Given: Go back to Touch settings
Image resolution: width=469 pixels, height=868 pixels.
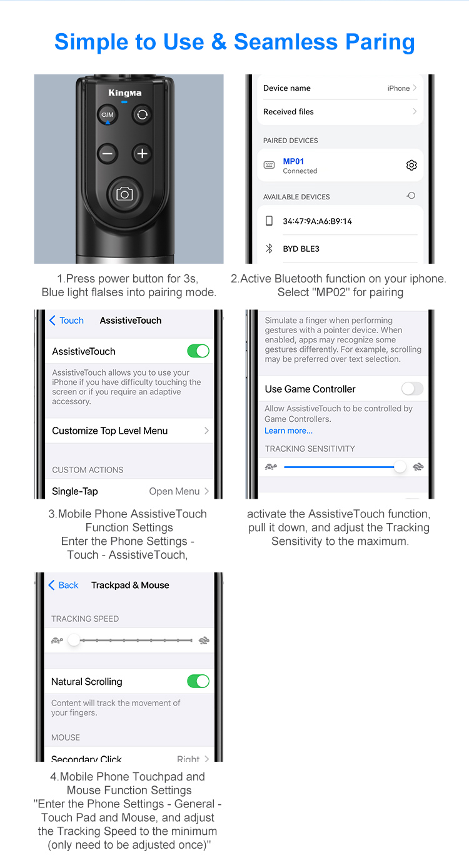Looking at the screenshot, I should tap(66, 321).
